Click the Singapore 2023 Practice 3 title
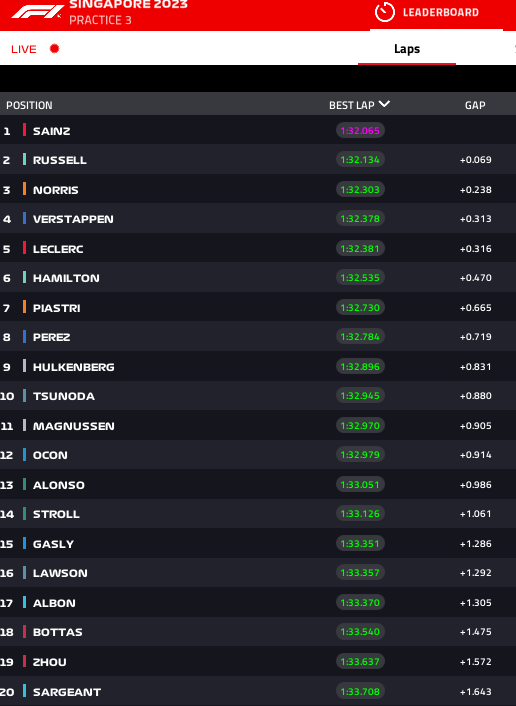This screenshot has height=706, width=516. (x=128, y=12)
